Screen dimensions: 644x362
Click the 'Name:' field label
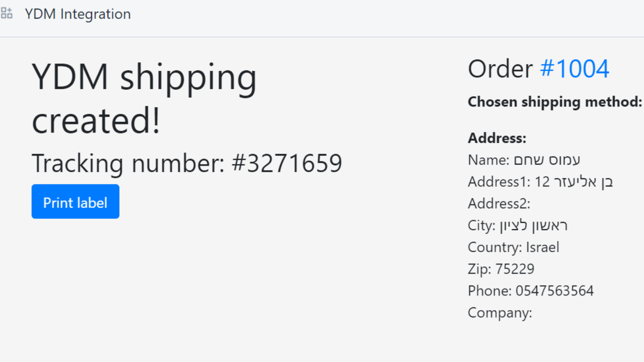click(x=488, y=160)
